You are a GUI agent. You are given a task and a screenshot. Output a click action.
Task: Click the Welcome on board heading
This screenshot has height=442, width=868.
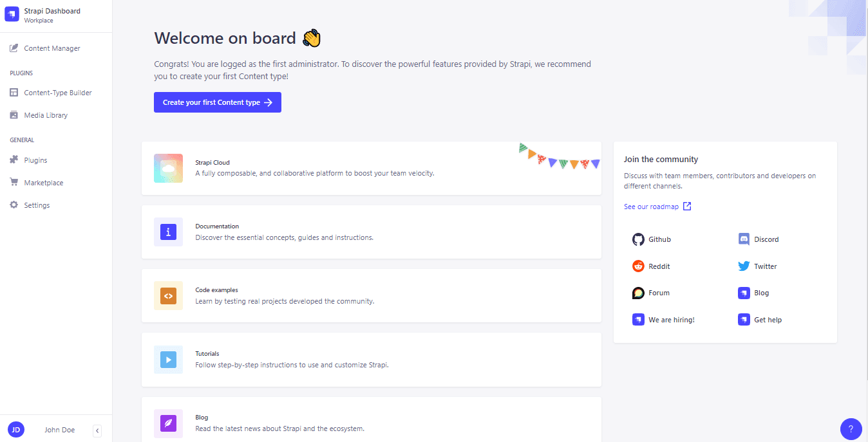(x=238, y=38)
